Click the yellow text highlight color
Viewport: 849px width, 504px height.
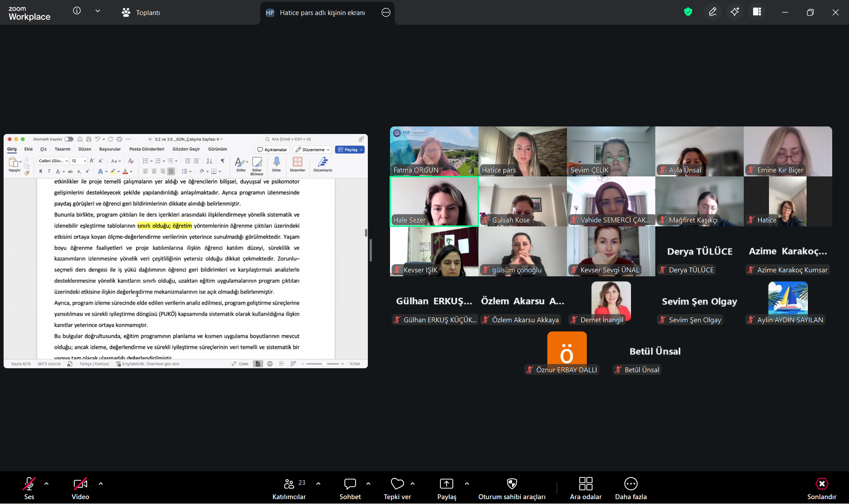click(x=113, y=172)
